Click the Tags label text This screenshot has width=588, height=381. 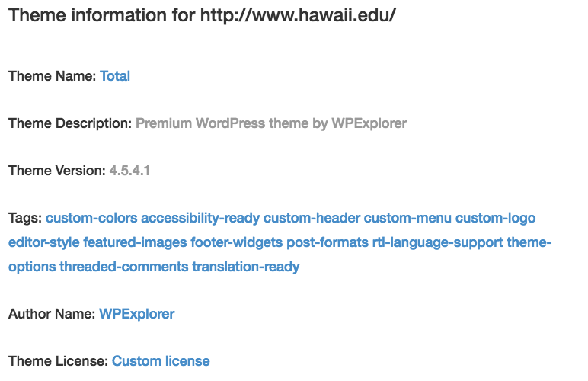tap(25, 218)
